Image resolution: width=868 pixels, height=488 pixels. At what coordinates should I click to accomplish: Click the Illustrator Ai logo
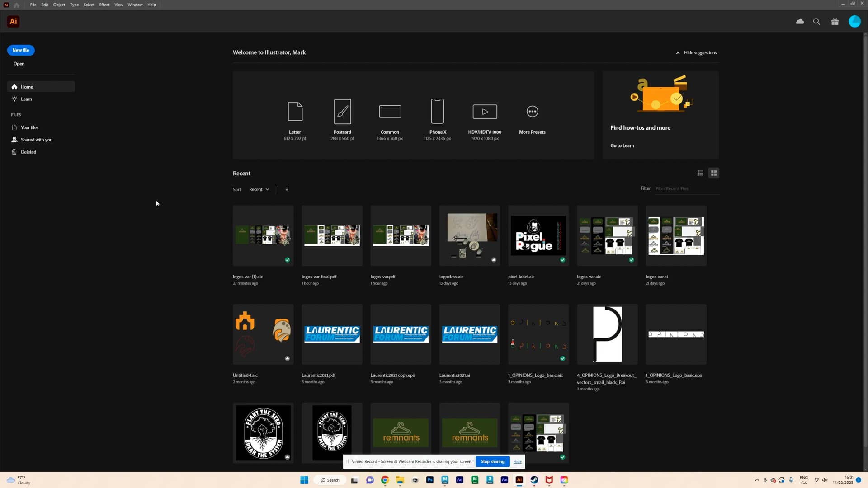14,21
